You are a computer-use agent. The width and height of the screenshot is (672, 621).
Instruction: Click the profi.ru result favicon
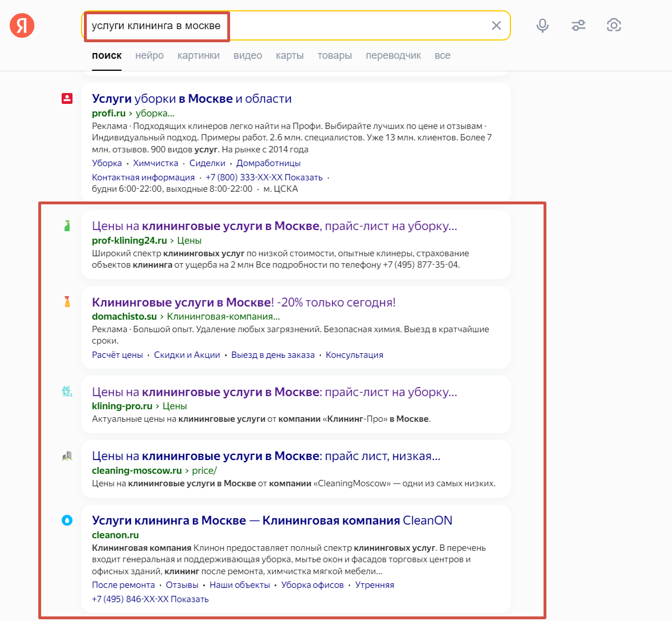click(67, 98)
